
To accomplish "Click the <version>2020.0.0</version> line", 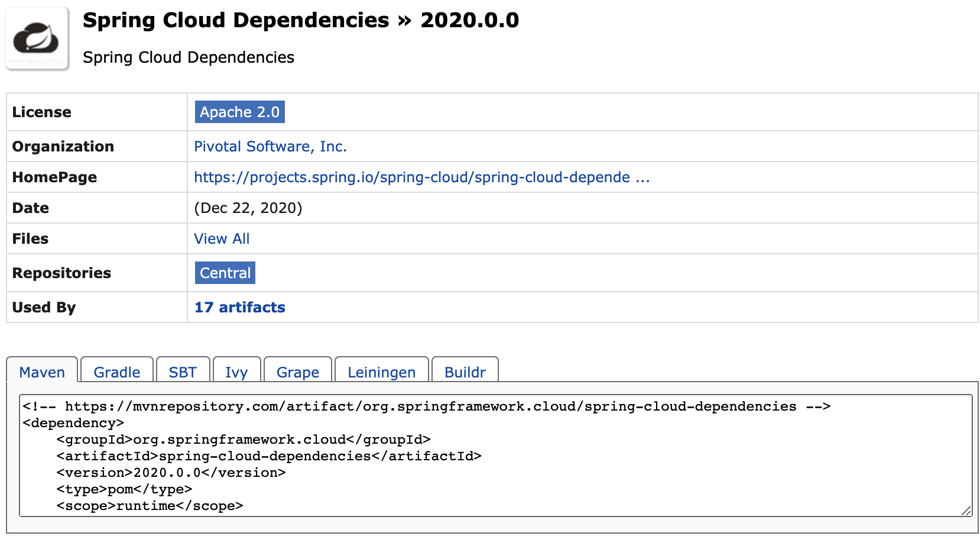I will tap(171, 473).
